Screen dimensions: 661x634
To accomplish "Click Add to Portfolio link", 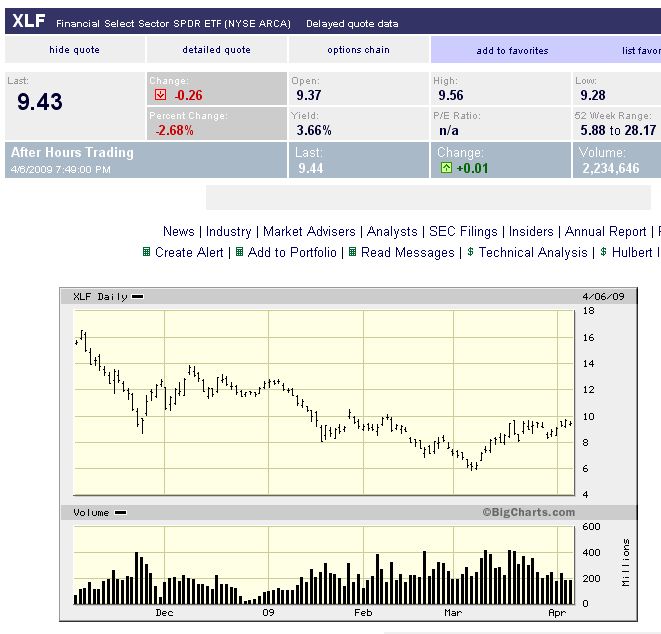I will (x=292, y=252).
